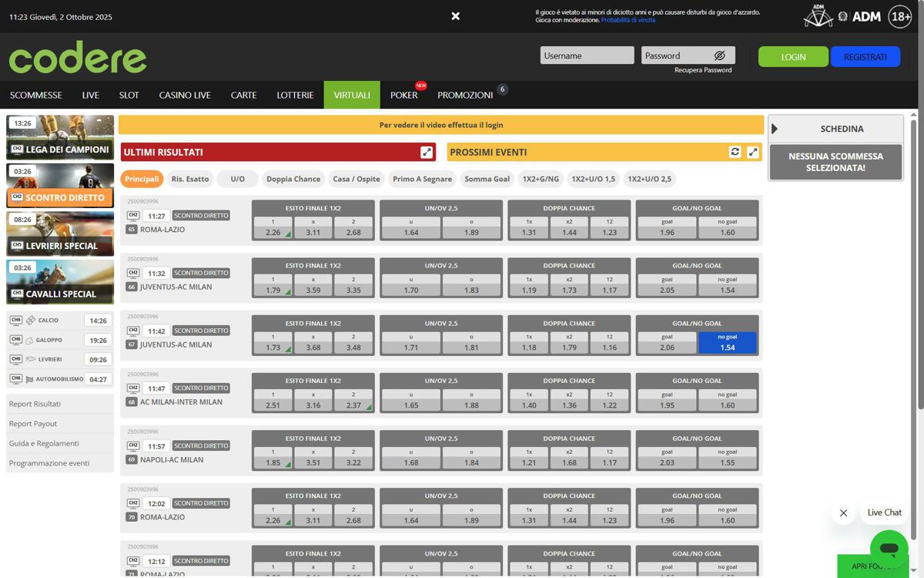This screenshot has width=924, height=578.
Task: Dismiss the Live Chat popup label
Action: tap(843, 513)
